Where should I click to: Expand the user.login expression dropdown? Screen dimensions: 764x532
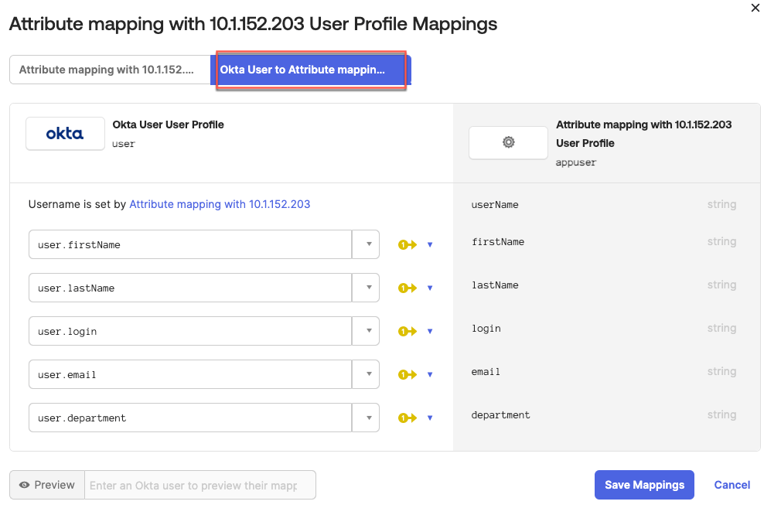366,331
